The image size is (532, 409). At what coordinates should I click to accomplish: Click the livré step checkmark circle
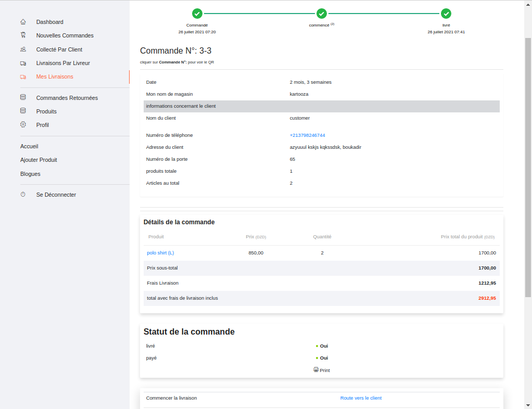tap(446, 14)
